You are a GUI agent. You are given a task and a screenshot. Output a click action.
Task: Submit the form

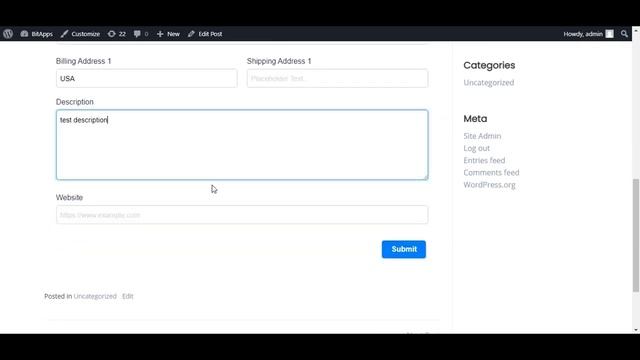[x=404, y=249]
